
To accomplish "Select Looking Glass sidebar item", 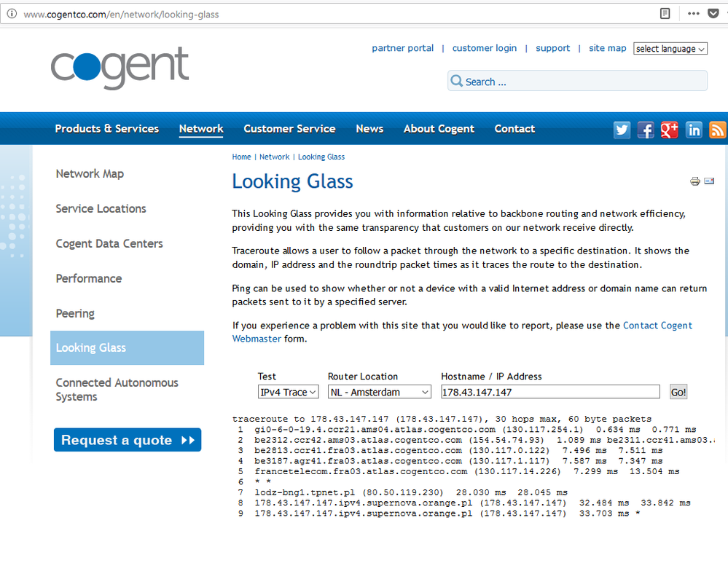I will (x=128, y=347).
